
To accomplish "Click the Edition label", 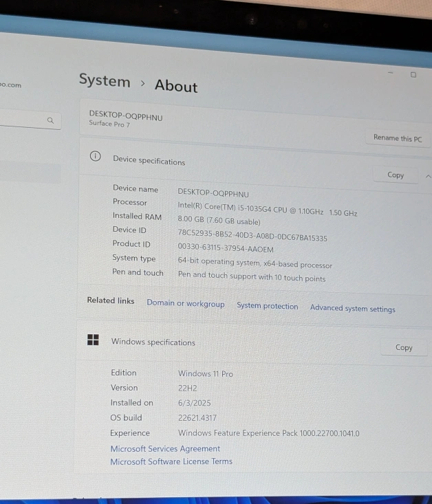I will [x=124, y=373].
